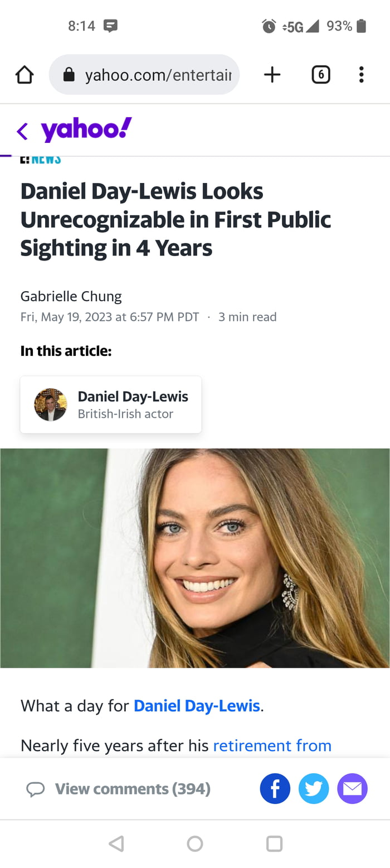Share the article on Twitter
The image size is (390, 868).
[x=314, y=789]
